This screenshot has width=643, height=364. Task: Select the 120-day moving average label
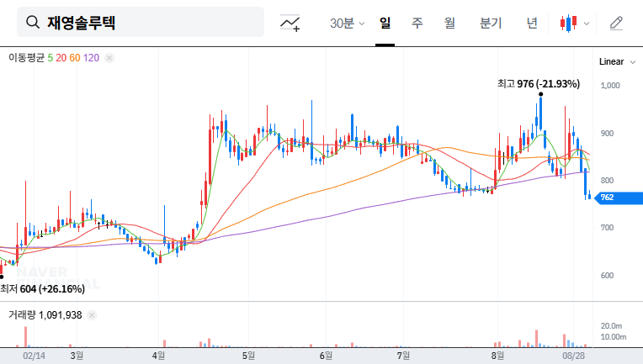tap(91, 58)
